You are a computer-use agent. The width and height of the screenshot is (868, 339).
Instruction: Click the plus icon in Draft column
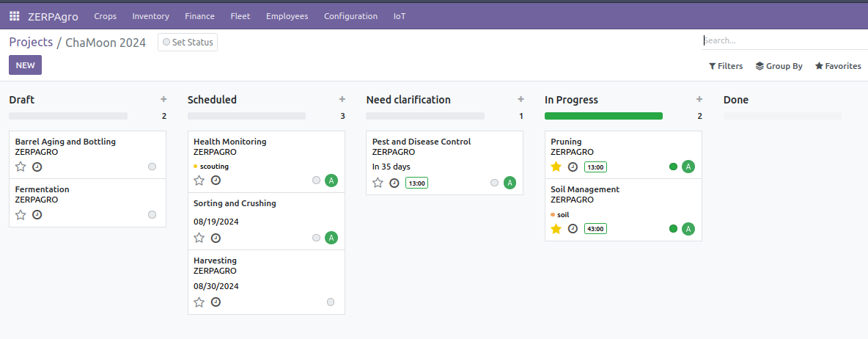(163, 99)
